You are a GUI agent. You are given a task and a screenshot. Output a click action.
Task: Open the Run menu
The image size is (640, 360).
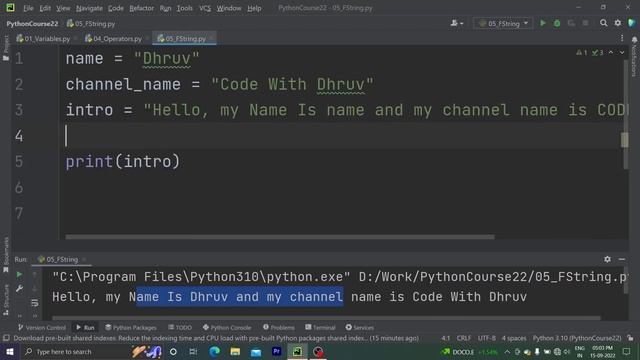coord(165,8)
